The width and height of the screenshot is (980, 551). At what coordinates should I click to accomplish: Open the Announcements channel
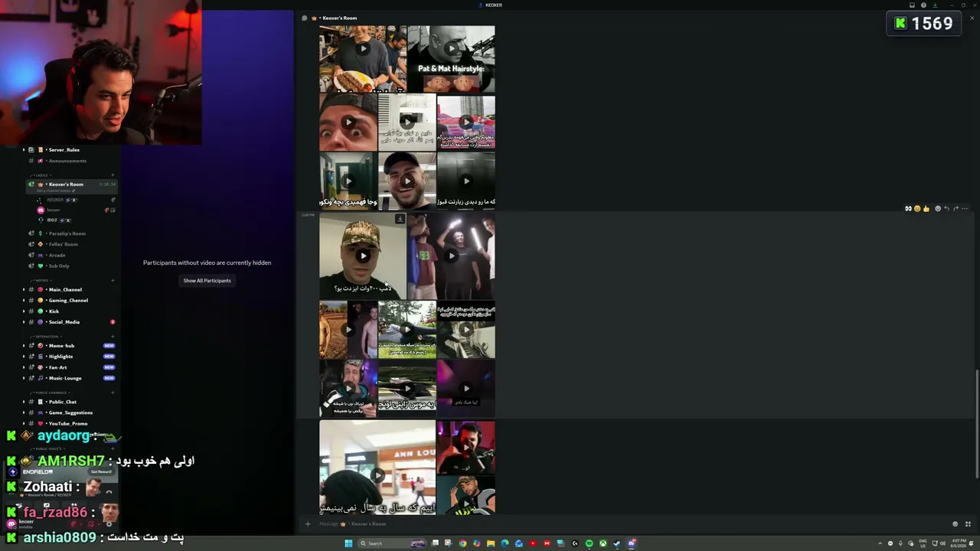pos(67,161)
